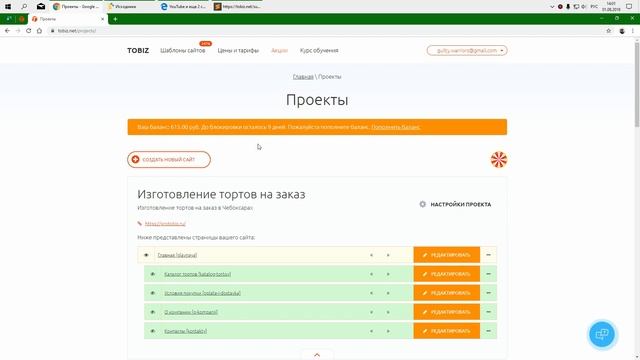Edit the Каталог тортов page
The width and height of the screenshot is (640, 360).
[x=447, y=274]
